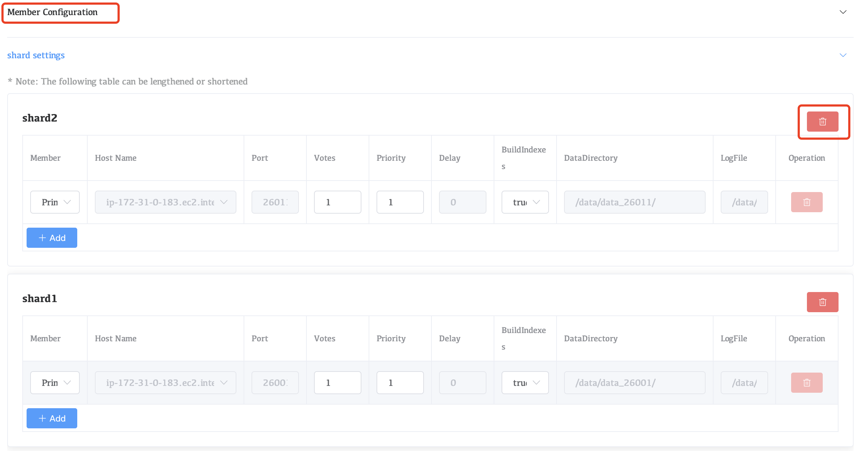Collapse the Member Configuration section chevron

pyautogui.click(x=843, y=12)
